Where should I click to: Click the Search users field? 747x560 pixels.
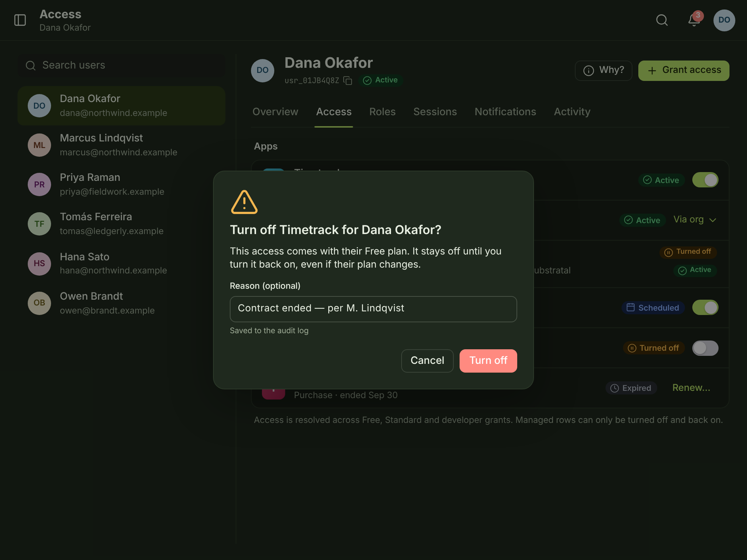point(121,65)
